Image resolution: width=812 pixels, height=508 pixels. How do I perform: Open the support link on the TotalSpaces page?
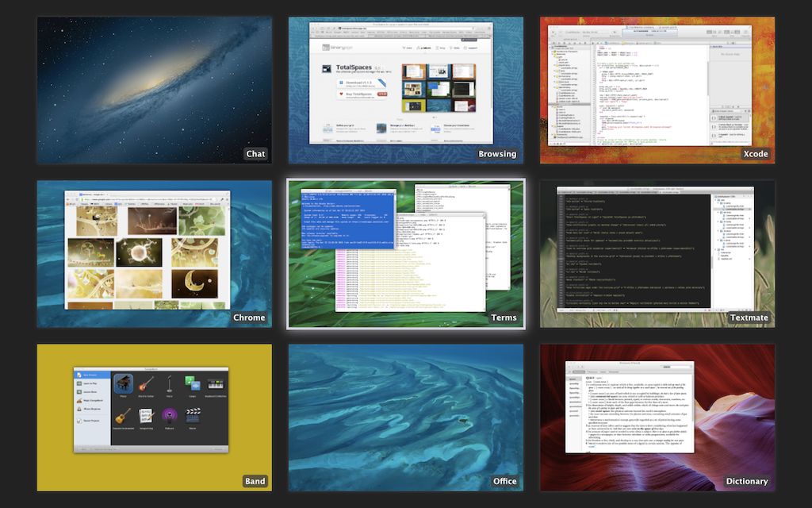473,48
